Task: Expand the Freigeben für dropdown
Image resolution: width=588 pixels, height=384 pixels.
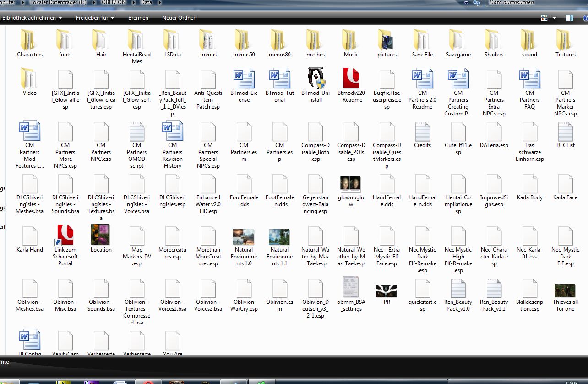Action: [95, 18]
